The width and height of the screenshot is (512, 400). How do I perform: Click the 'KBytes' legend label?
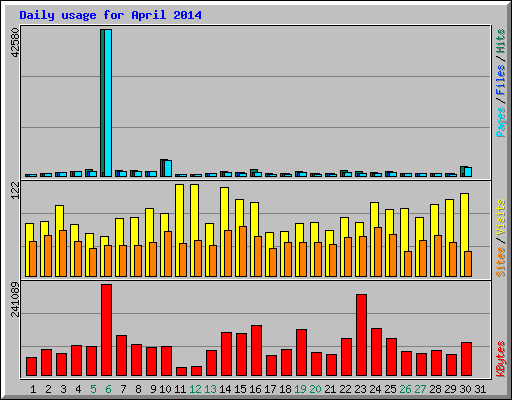pyautogui.click(x=501, y=359)
